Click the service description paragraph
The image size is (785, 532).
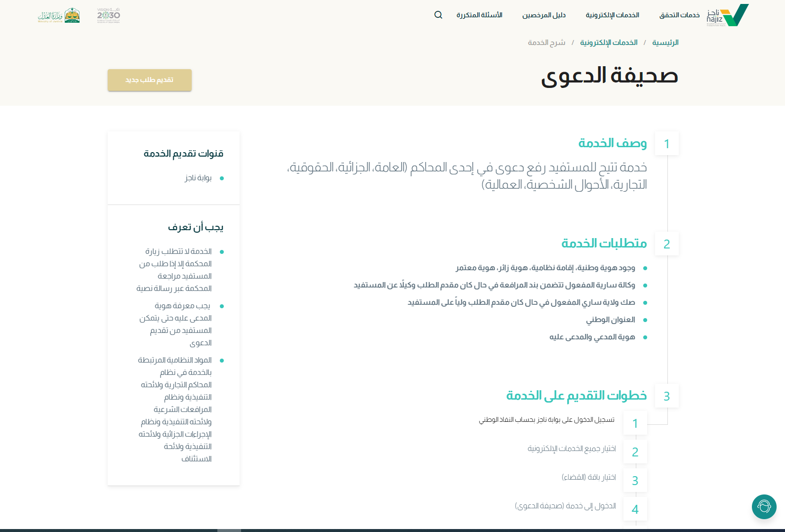point(467,176)
